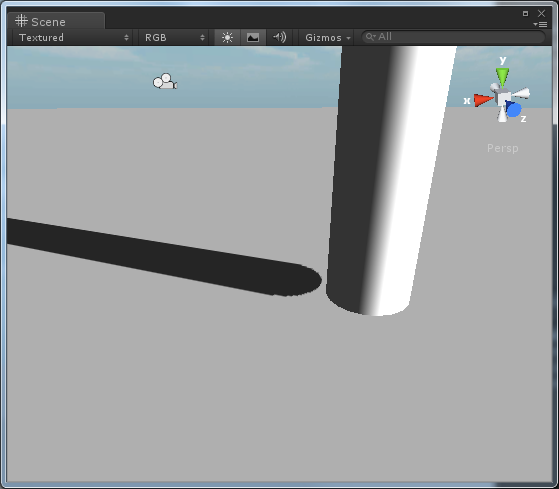Toggle skybox and effects image icon
The width and height of the screenshot is (559, 489).
[253, 37]
